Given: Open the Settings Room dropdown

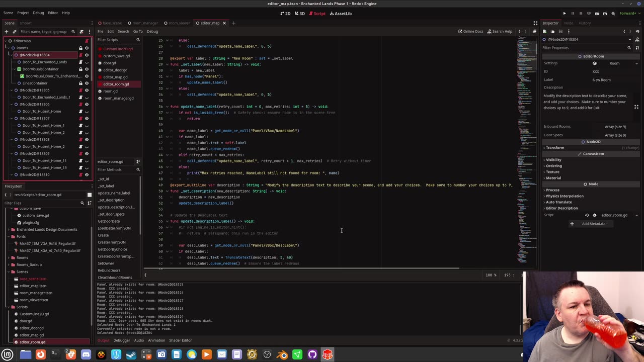Looking at the screenshot, I should click(x=616, y=63).
